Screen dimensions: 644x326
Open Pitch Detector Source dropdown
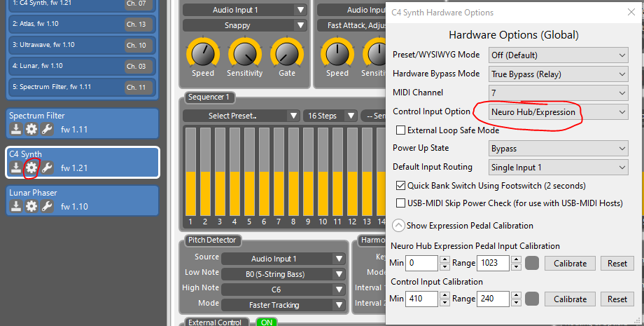[x=283, y=259]
